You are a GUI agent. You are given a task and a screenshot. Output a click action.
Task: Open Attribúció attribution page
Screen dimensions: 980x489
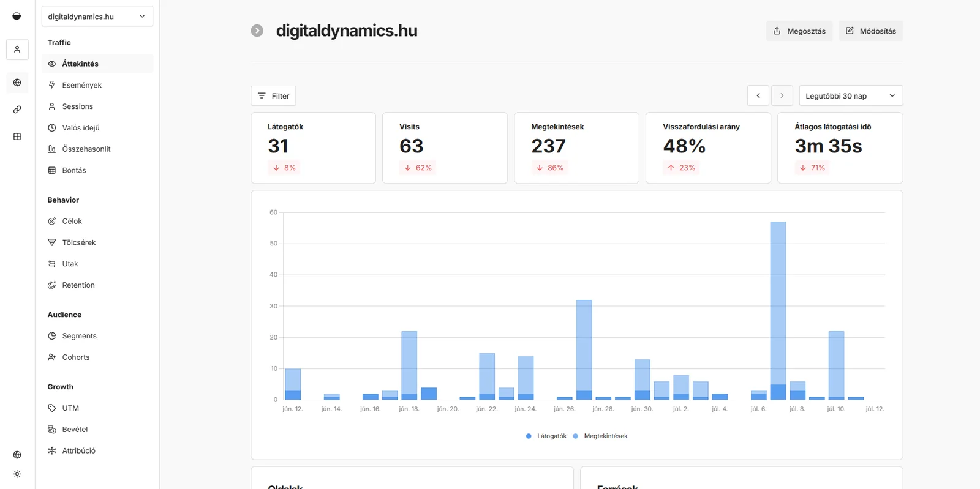97,450
